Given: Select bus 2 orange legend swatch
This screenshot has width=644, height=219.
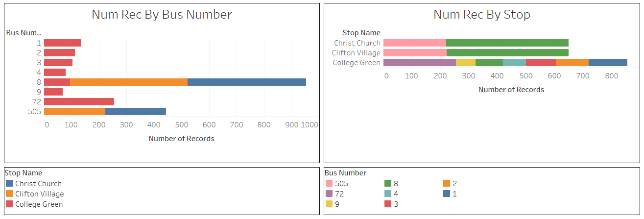Looking at the screenshot, I should 447,183.
